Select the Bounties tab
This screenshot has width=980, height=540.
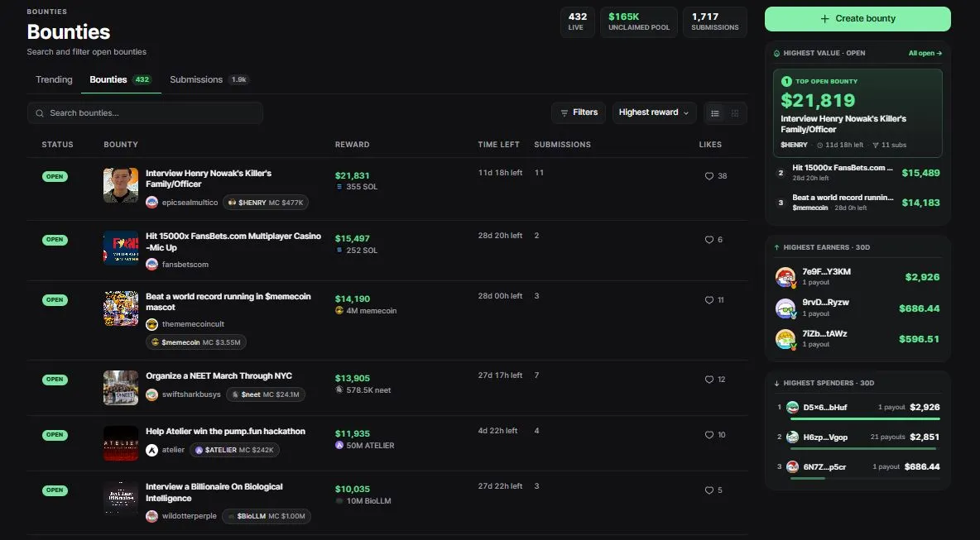[121, 80]
